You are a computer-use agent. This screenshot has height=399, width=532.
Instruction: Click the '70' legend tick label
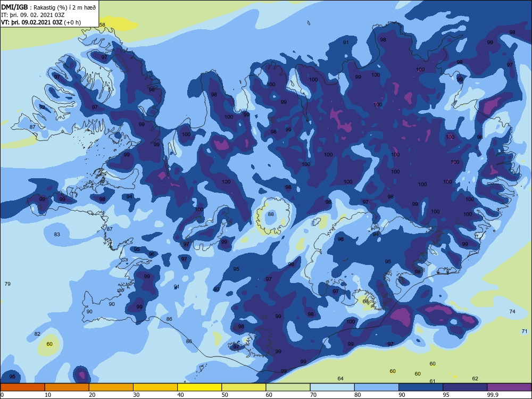click(313, 395)
